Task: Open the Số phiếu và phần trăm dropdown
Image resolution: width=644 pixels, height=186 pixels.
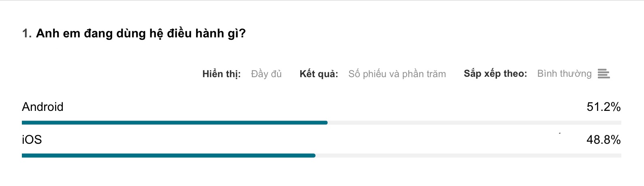Action: 397,74
